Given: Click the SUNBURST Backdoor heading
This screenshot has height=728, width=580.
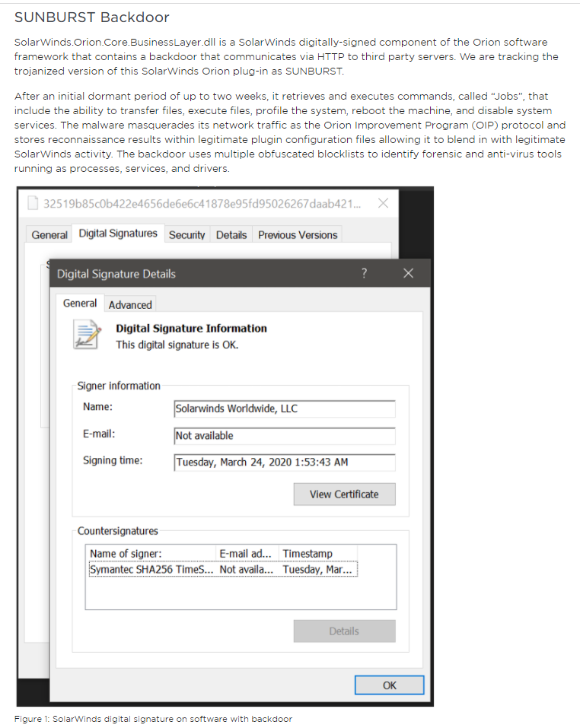Looking at the screenshot, I should [x=92, y=17].
